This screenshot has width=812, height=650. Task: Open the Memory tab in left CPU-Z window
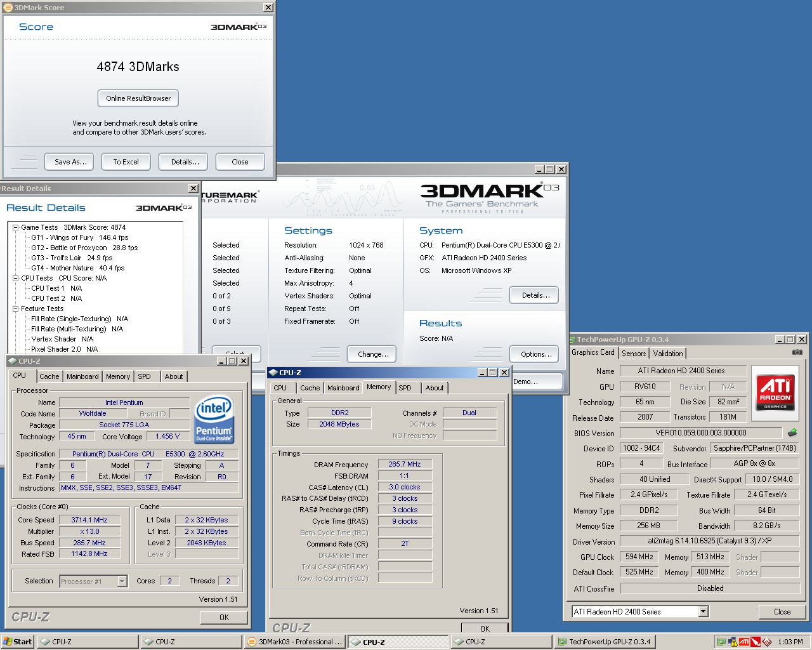click(x=118, y=376)
